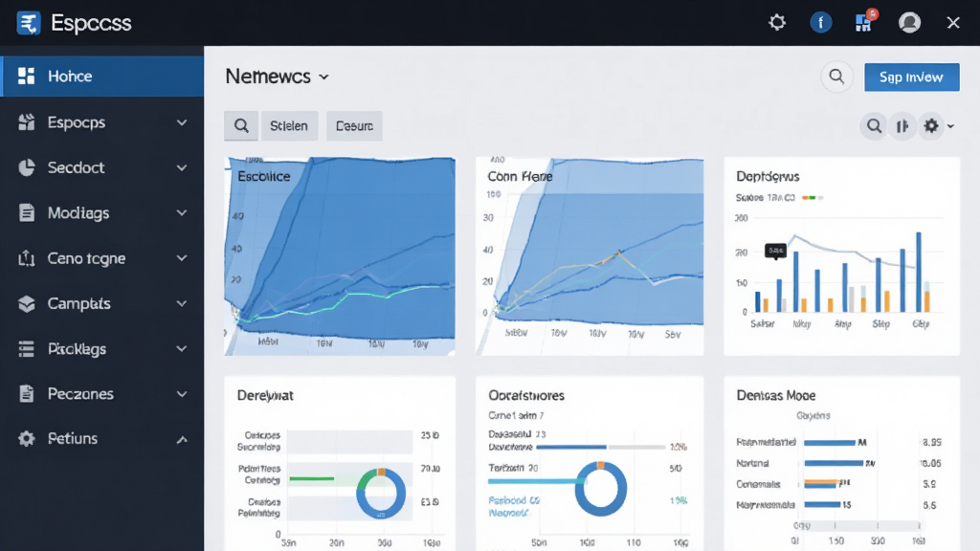Open settings gear in the top bar
The height and width of the screenshot is (551, 980).
click(x=777, y=23)
